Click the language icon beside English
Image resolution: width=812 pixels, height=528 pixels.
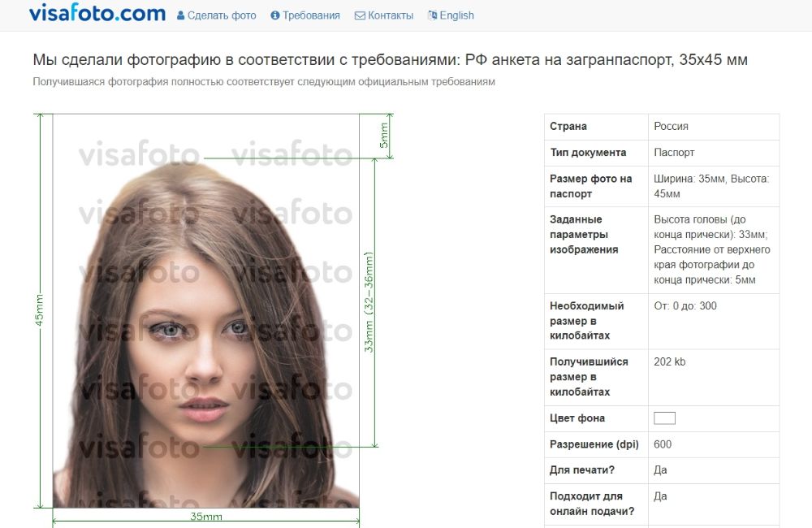point(433,15)
